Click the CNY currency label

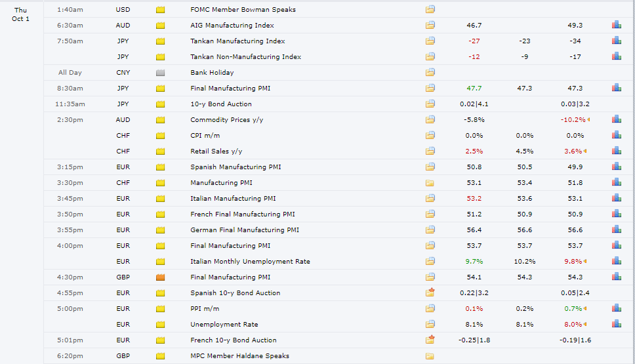[123, 73]
